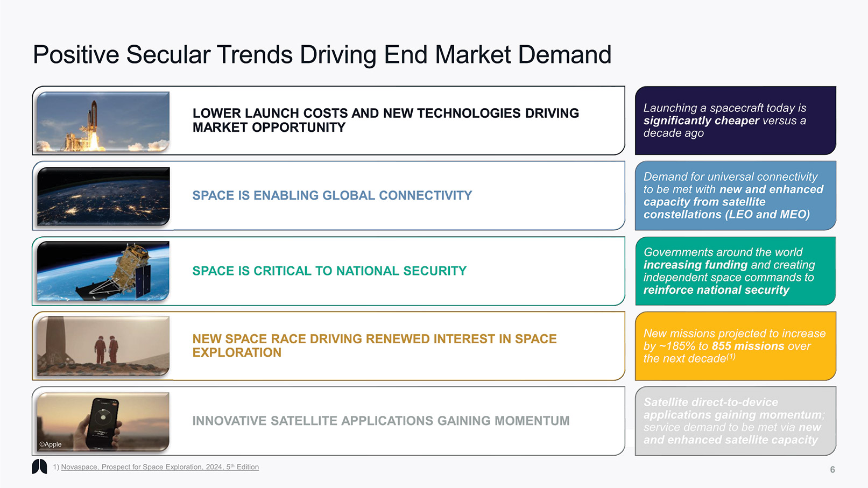Click the green 'increasing funding' callout box
Viewport: 868px width, 488px height.
point(735,271)
